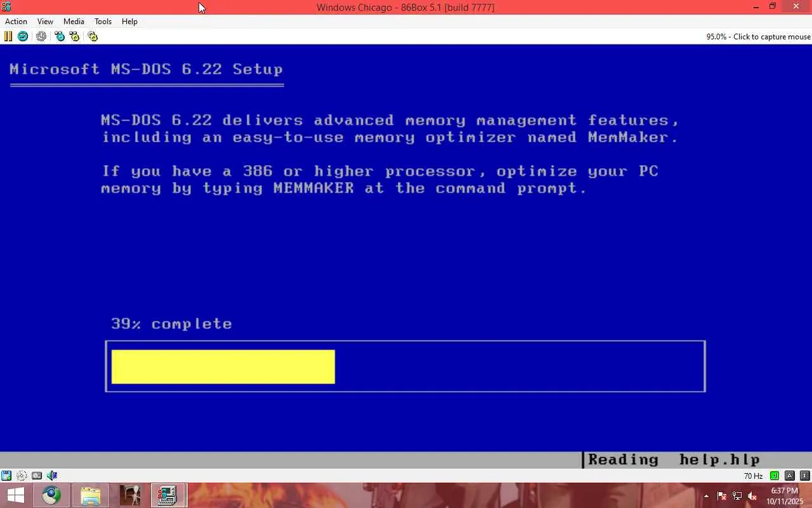Click the hard disk icon in status bar

(37, 475)
